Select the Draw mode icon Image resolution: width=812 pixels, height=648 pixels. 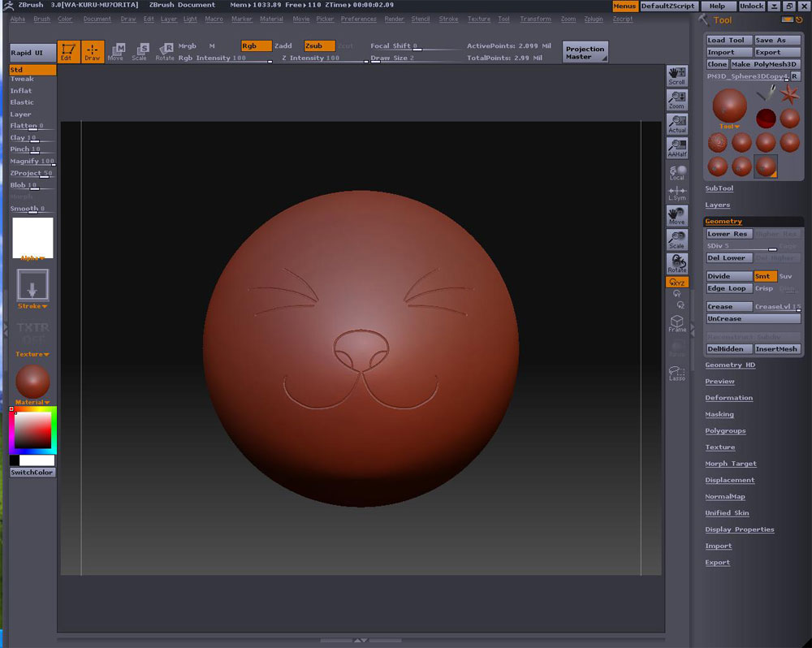pos(93,52)
